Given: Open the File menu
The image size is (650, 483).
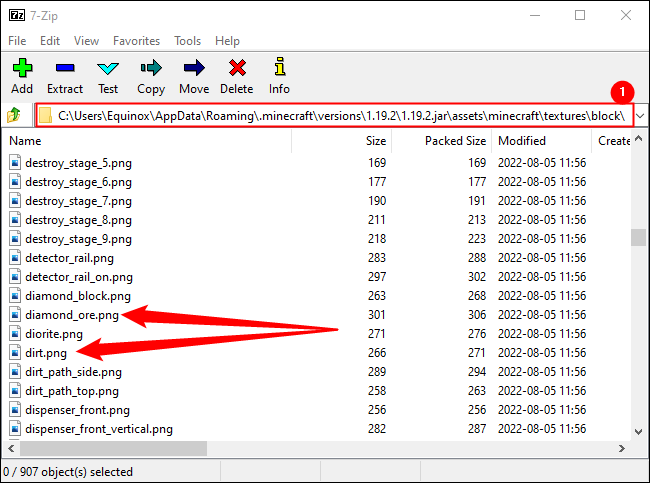Looking at the screenshot, I should click(17, 41).
